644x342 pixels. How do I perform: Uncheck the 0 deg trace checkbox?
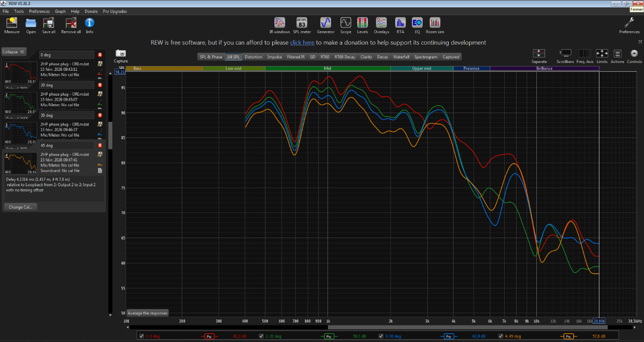pos(142,336)
